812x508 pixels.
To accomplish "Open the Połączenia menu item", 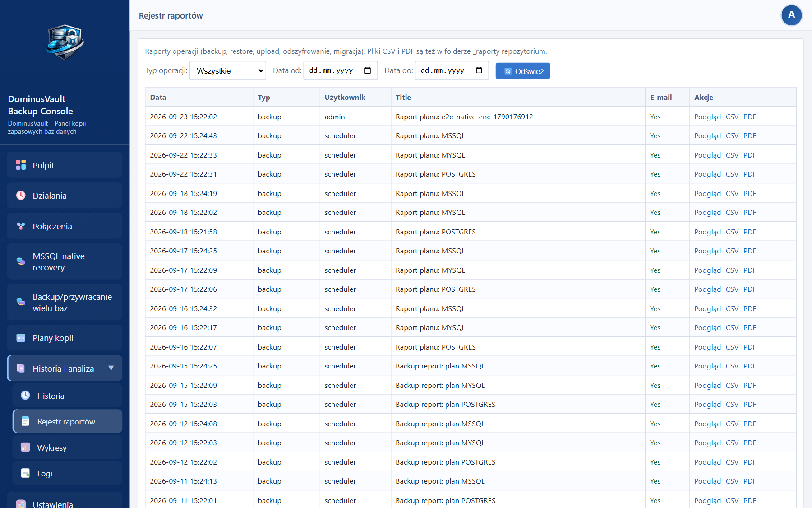I will point(65,226).
